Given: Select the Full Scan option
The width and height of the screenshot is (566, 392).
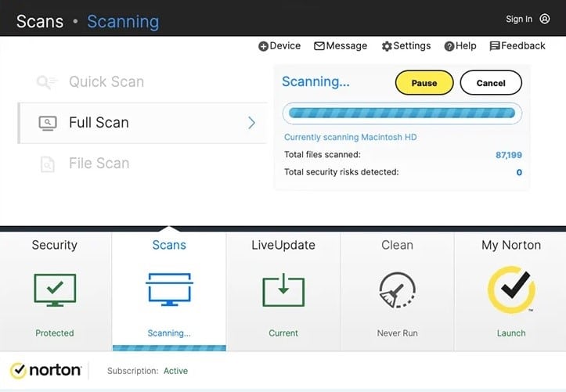Looking at the screenshot, I should (142, 123).
